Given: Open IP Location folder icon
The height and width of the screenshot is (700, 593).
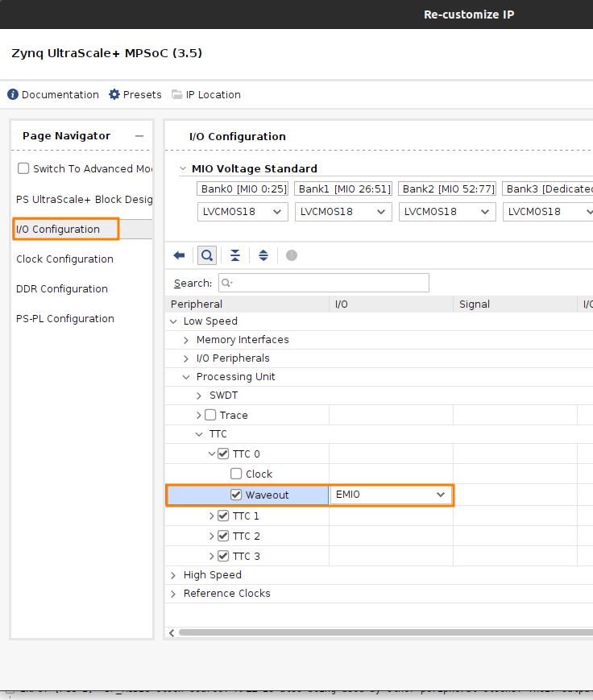Looking at the screenshot, I should tap(177, 94).
